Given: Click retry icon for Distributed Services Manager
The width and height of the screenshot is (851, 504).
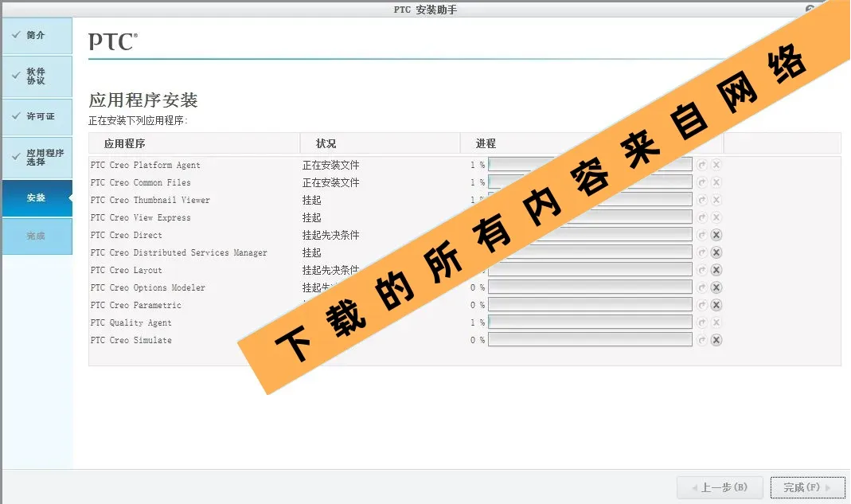Looking at the screenshot, I should [x=702, y=252].
